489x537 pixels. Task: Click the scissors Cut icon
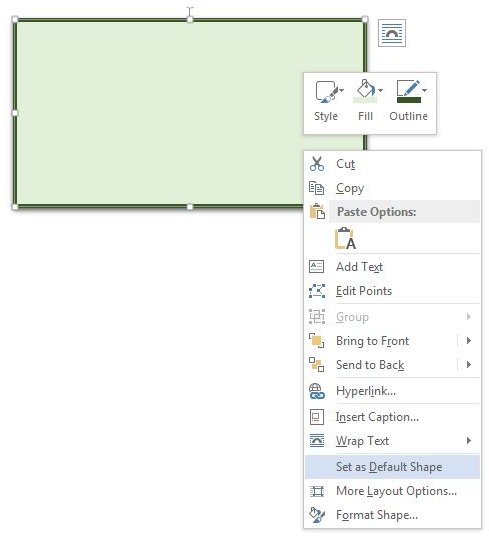click(317, 164)
